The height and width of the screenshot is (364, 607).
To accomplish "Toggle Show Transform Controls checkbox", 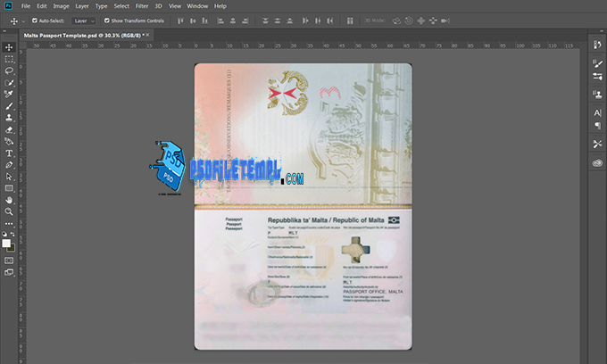I will (107, 21).
